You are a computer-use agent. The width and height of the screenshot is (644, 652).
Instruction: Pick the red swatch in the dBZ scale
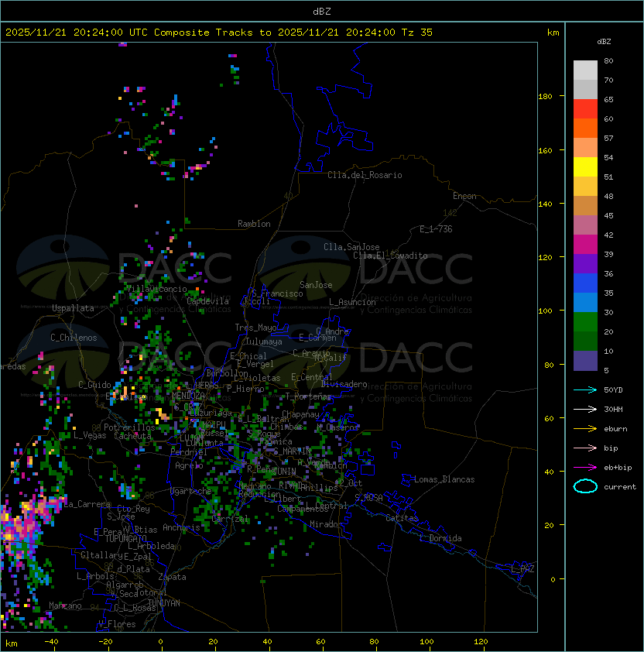585,109
